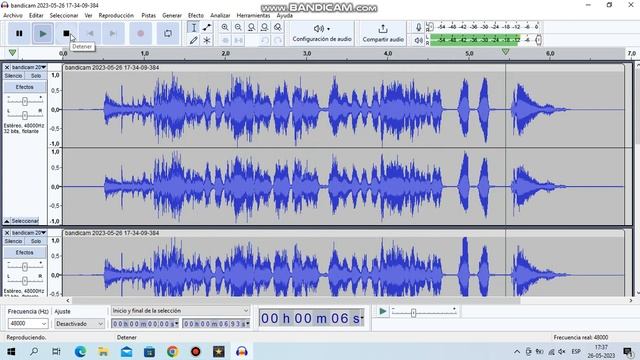Close the second bandicam track
Screen dimensions: 640x360
click(7, 233)
